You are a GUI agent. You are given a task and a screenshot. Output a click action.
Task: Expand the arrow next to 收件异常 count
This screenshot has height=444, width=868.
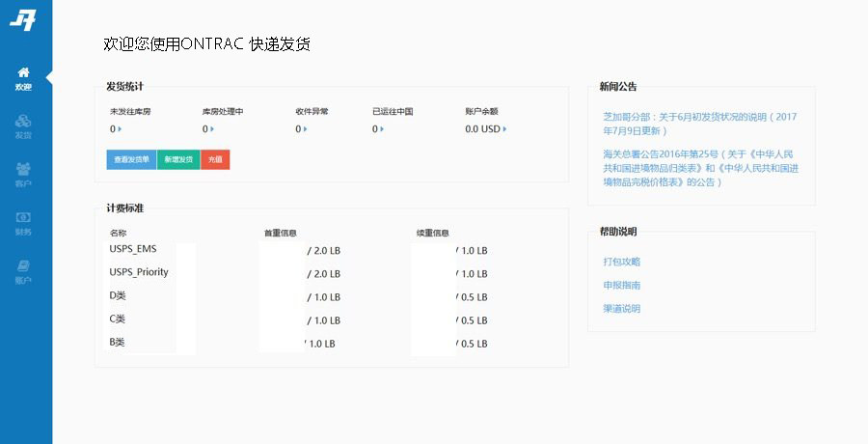(x=306, y=129)
